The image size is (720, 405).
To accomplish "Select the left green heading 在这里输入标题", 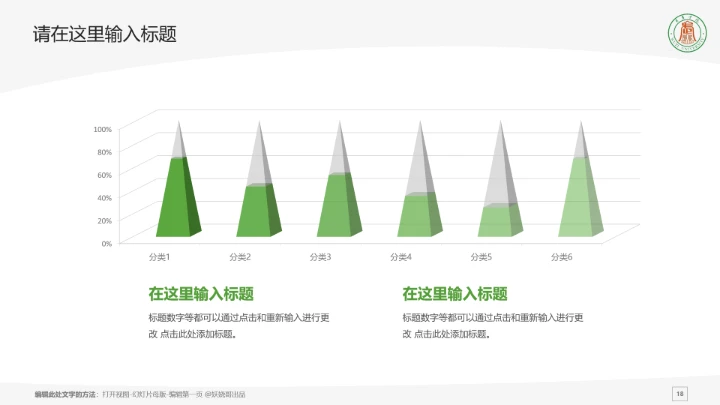I will point(201,294).
